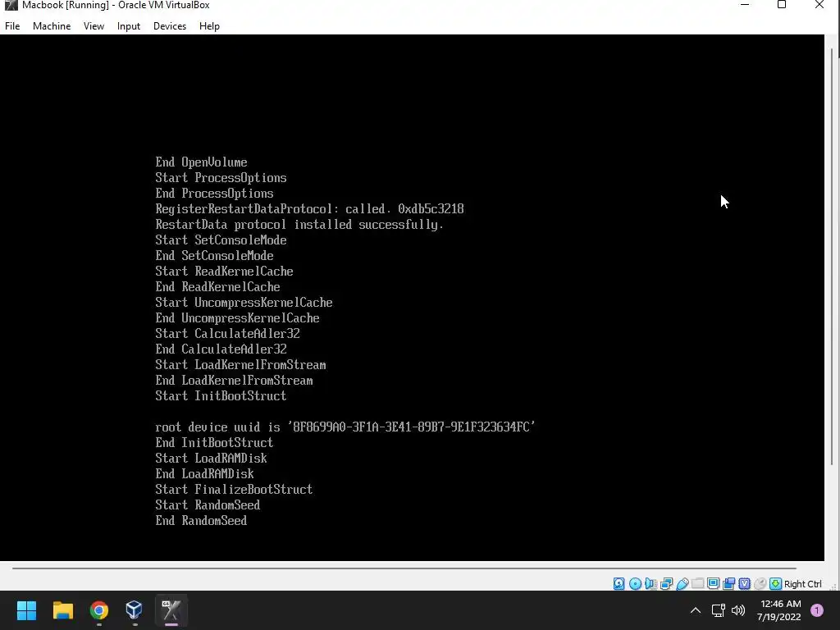This screenshot has height=630, width=840.
Task: Click the mouse integration status icon
Action: (x=760, y=584)
